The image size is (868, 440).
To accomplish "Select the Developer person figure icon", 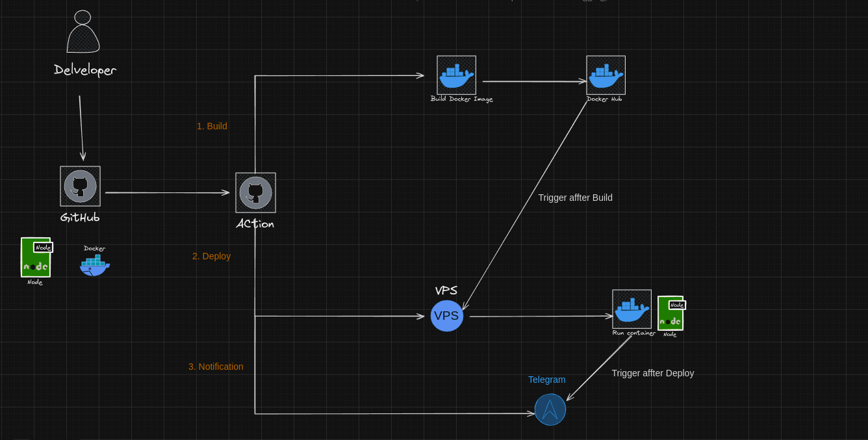I will tap(83, 31).
